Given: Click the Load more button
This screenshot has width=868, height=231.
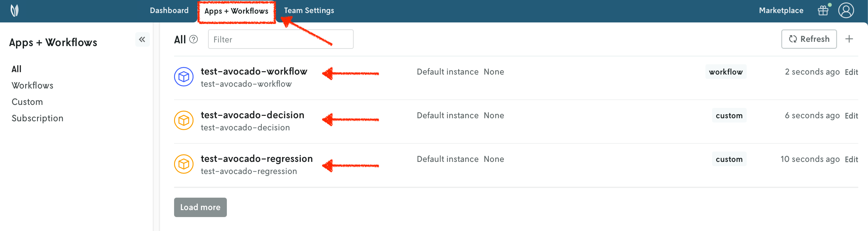Looking at the screenshot, I should (200, 207).
